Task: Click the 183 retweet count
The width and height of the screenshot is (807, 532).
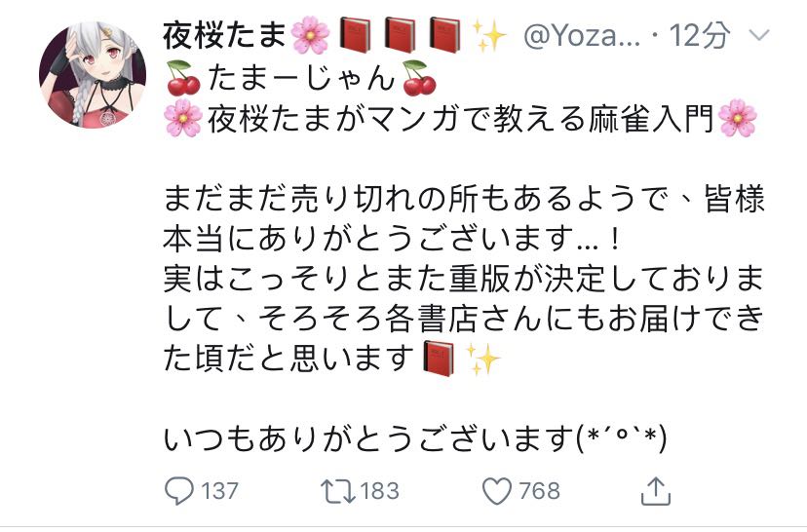Action: point(380,491)
